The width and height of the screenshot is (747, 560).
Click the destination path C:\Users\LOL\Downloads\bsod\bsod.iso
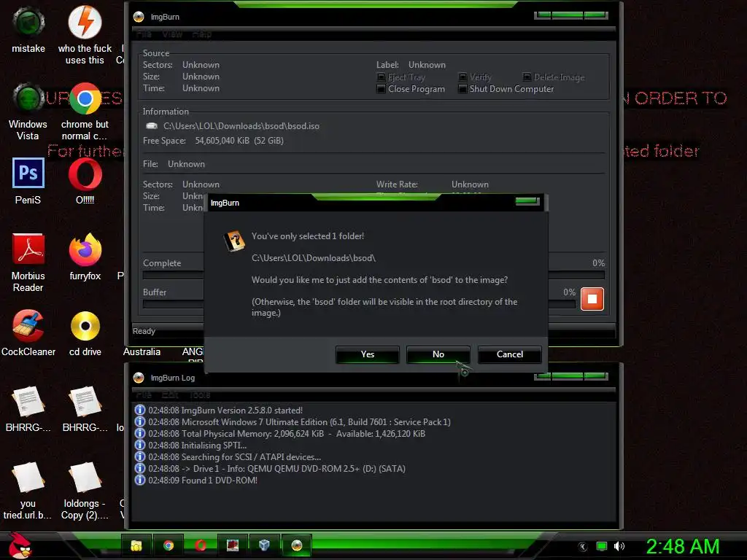tap(241, 126)
